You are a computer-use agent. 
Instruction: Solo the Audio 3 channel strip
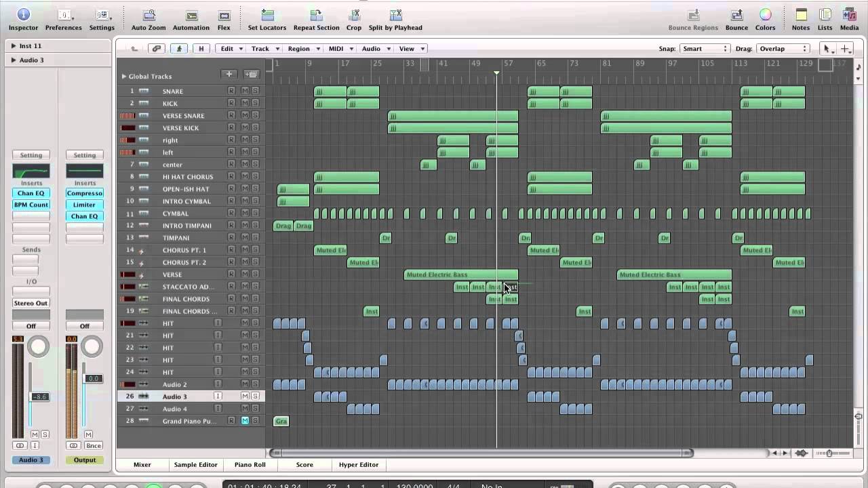click(x=45, y=434)
